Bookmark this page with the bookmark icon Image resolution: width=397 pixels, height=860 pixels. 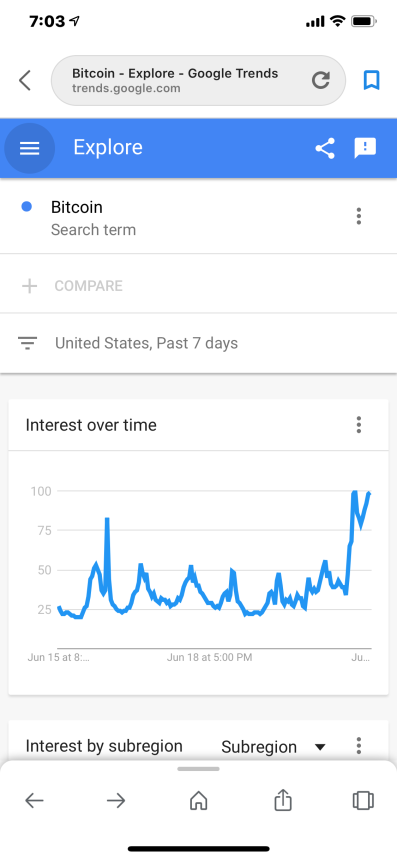(x=371, y=80)
